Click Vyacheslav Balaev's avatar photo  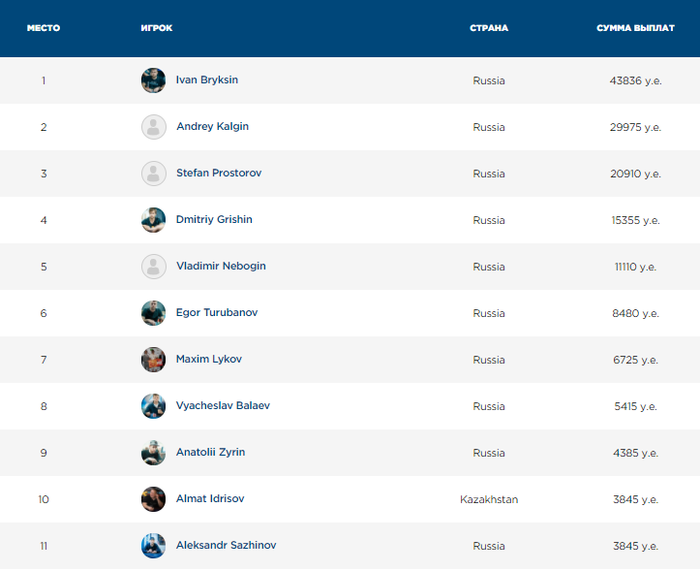click(x=153, y=406)
